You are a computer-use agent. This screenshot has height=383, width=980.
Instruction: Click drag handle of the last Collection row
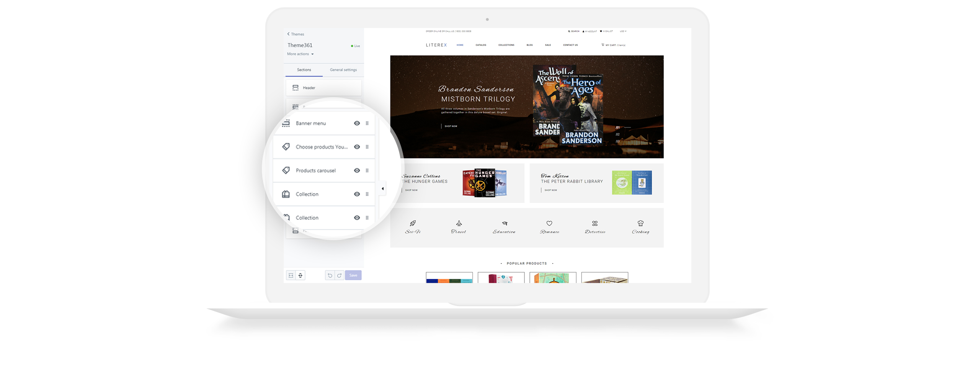[367, 218]
